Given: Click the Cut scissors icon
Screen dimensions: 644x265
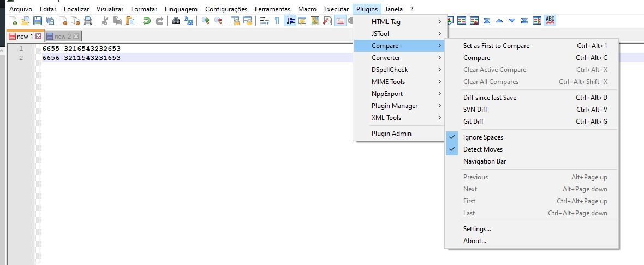Looking at the screenshot, I should tap(105, 21).
